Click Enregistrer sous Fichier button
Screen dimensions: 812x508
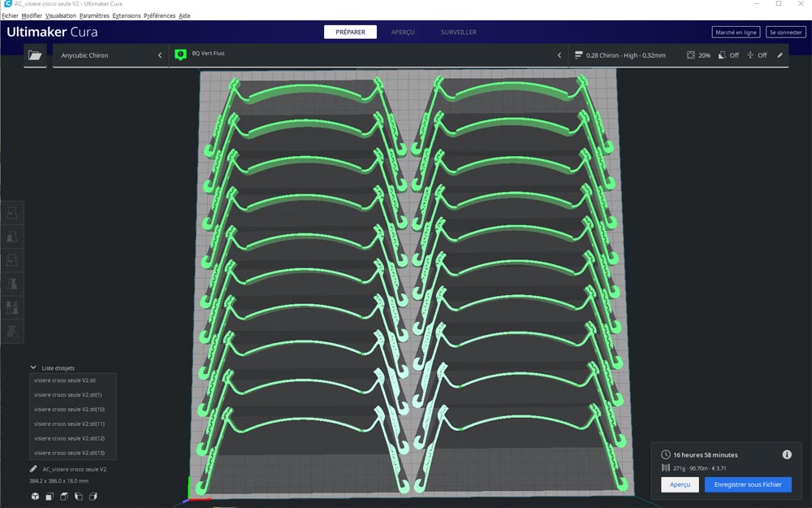(748, 484)
